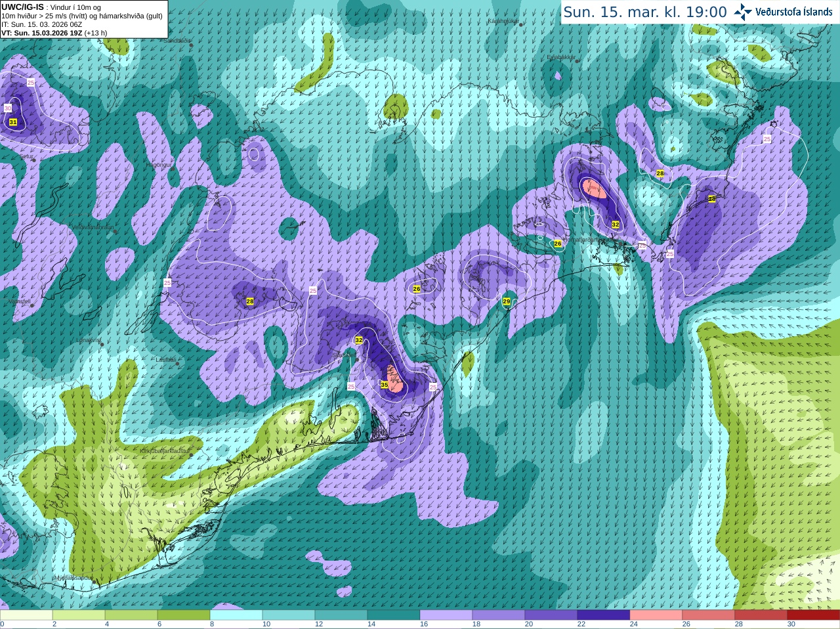Click the Mýrdalssandur station label
The image size is (840, 629).
pyautogui.click(x=74, y=578)
